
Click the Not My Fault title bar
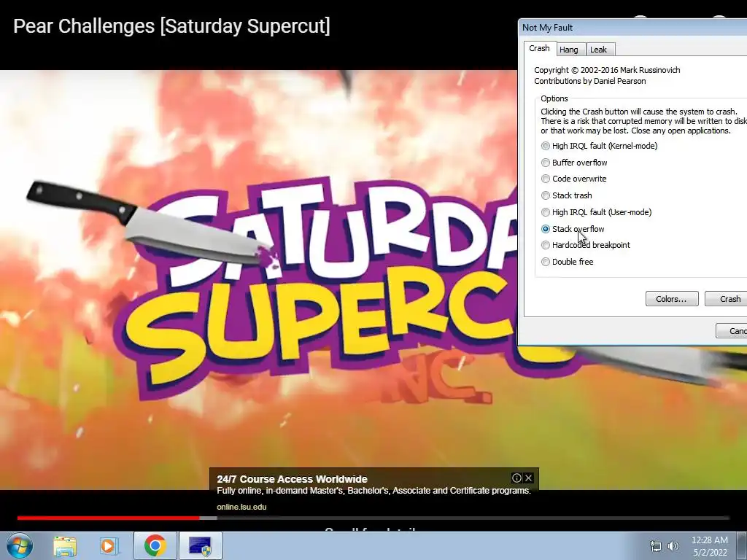(632, 28)
